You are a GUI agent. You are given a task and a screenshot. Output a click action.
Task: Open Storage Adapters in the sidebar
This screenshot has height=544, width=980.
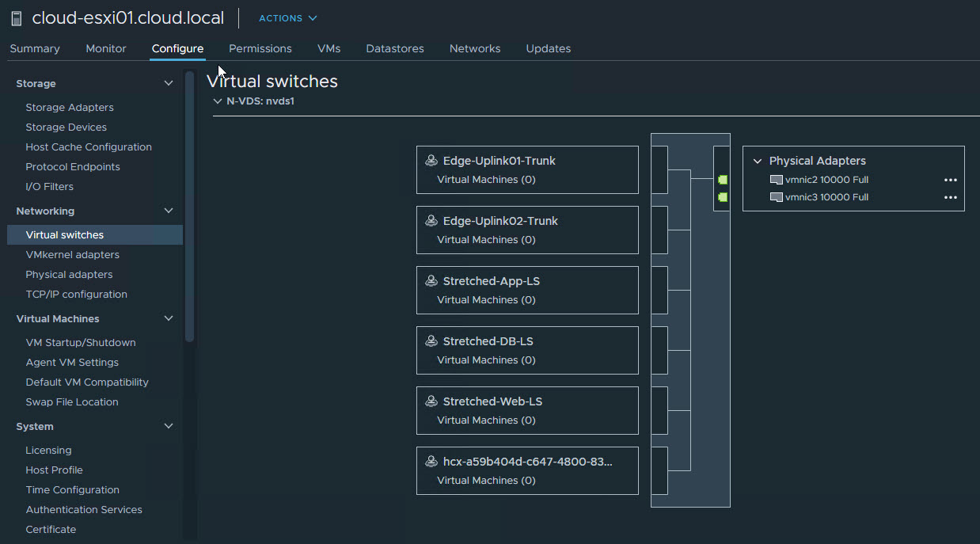(x=70, y=108)
